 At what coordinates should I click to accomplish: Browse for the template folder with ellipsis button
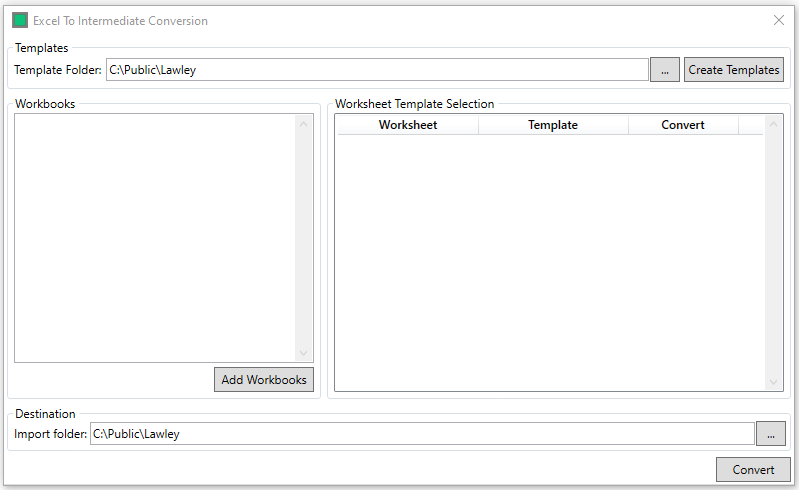(x=664, y=70)
